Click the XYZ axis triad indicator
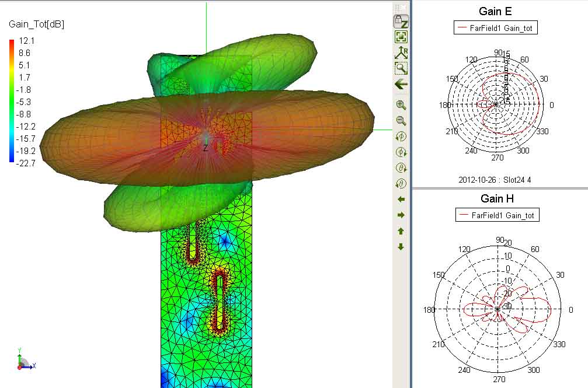This screenshot has height=388, width=588. point(26,360)
